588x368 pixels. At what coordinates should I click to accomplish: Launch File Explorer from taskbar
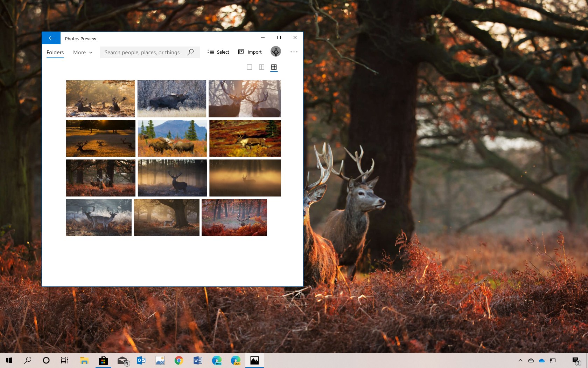84,360
